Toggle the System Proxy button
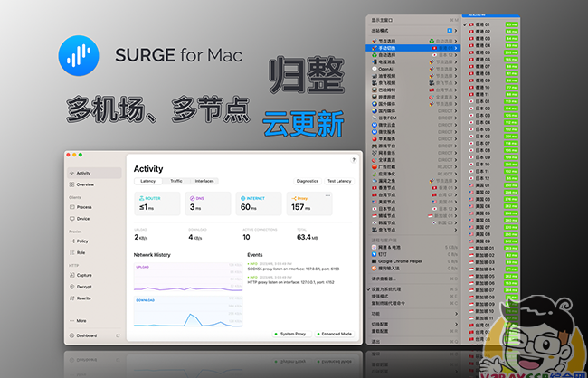This screenshot has height=378, width=588. [292, 334]
